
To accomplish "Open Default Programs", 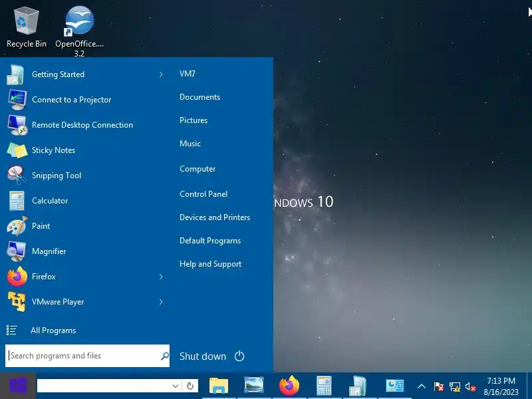I will click(210, 241).
